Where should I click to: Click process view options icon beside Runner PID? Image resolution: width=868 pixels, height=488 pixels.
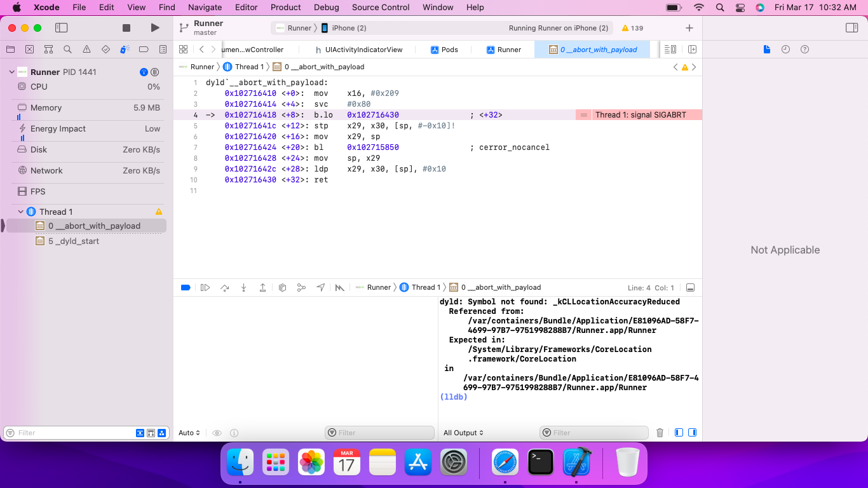pyautogui.click(x=154, y=72)
